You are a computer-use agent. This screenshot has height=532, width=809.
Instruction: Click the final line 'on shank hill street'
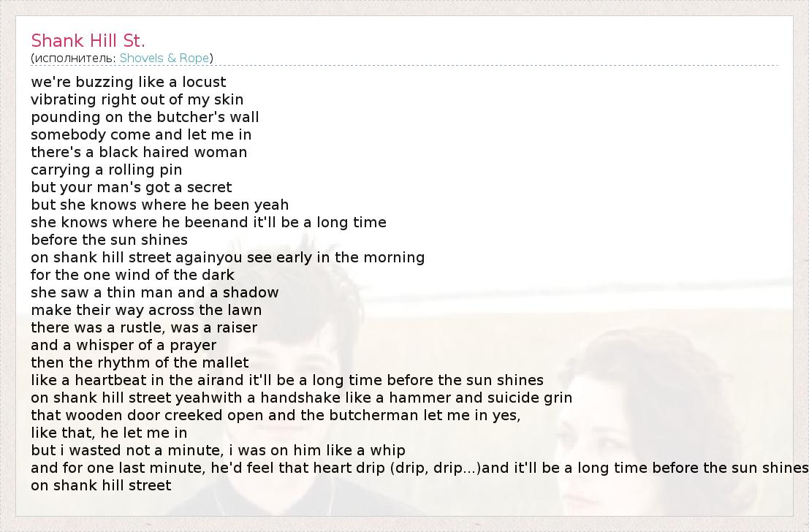point(101,485)
